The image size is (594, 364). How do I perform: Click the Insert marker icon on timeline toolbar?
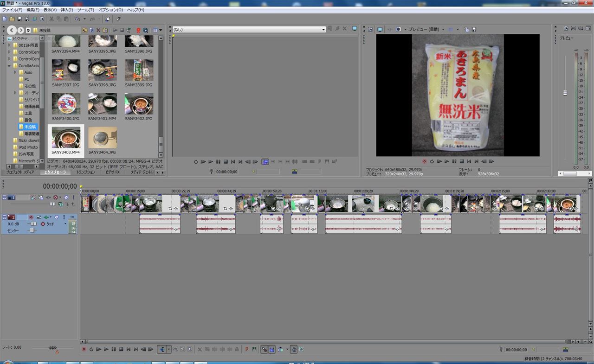[x=247, y=349]
